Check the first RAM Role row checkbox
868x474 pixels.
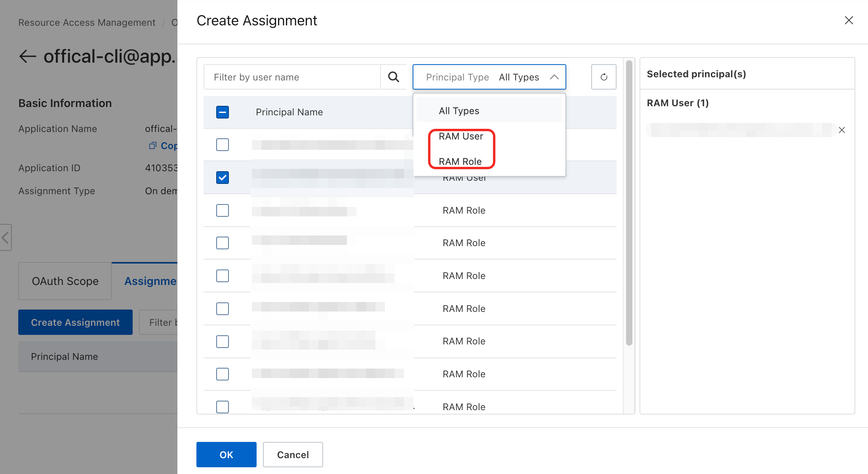click(223, 210)
